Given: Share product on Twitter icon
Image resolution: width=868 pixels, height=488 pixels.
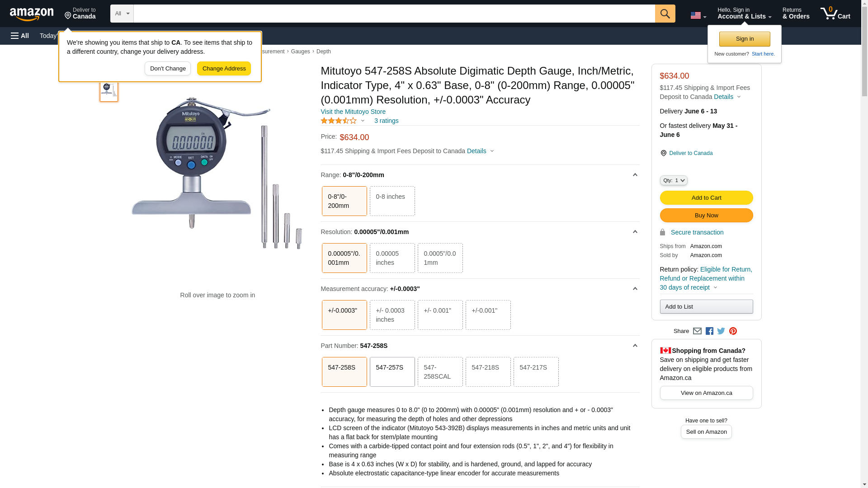Looking at the screenshot, I should [x=721, y=331].
